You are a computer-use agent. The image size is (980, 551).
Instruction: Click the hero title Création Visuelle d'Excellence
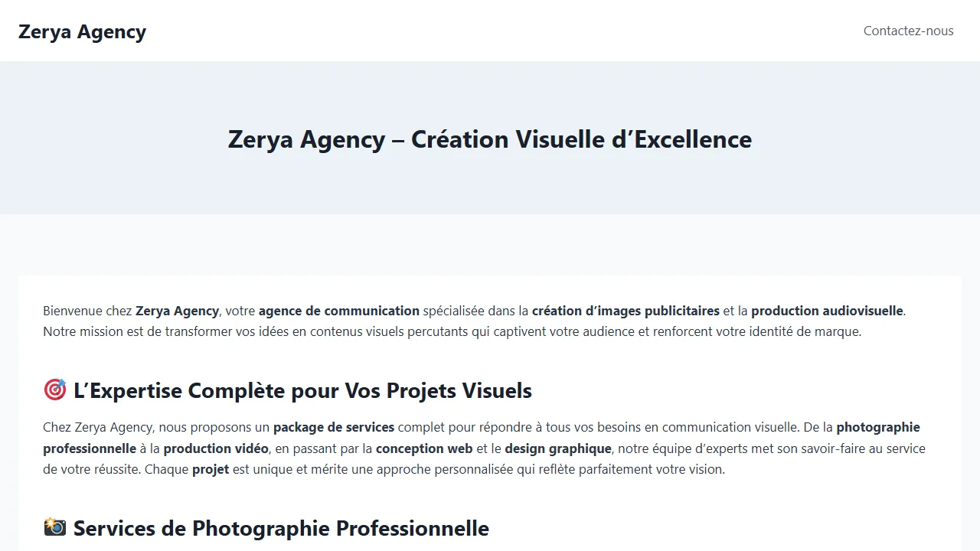(489, 139)
